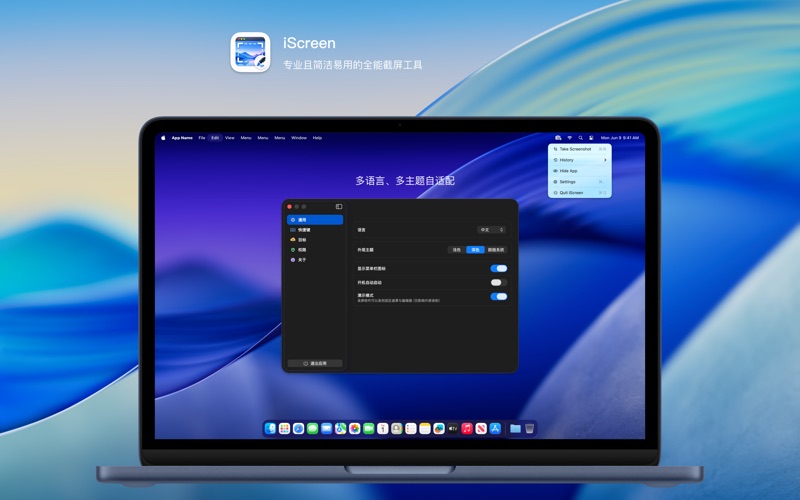Open Messages from the Dock
The width and height of the screenshot is (800, 500).
click(313, 429)
